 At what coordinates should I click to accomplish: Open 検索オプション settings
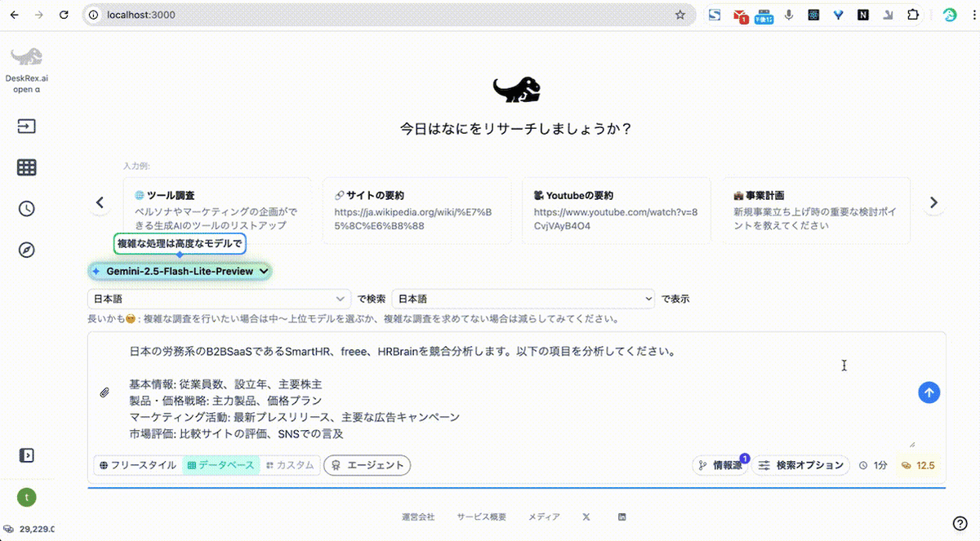click(800, 465)
